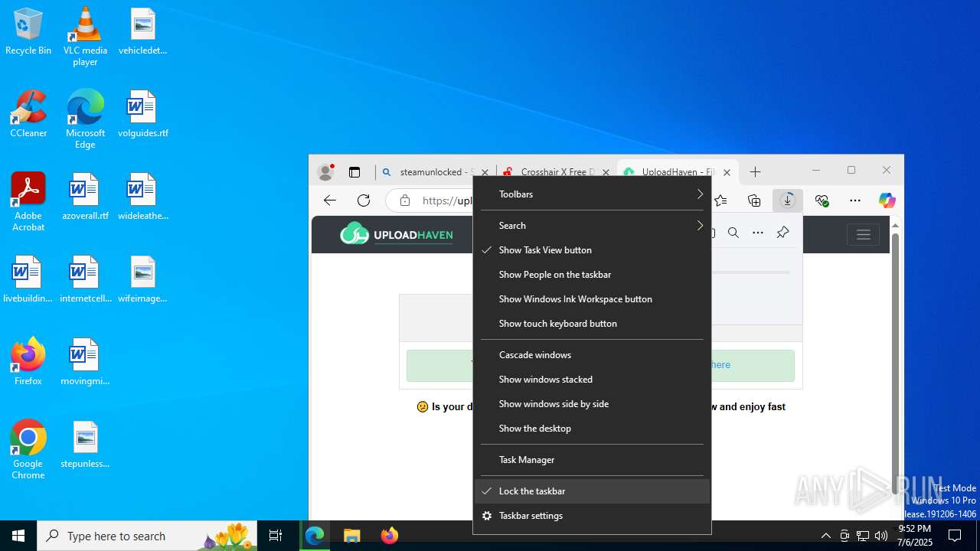Toggle Show People on the taskbar
This screenshot has width=980, height=551.
click(x=592, y=275)
